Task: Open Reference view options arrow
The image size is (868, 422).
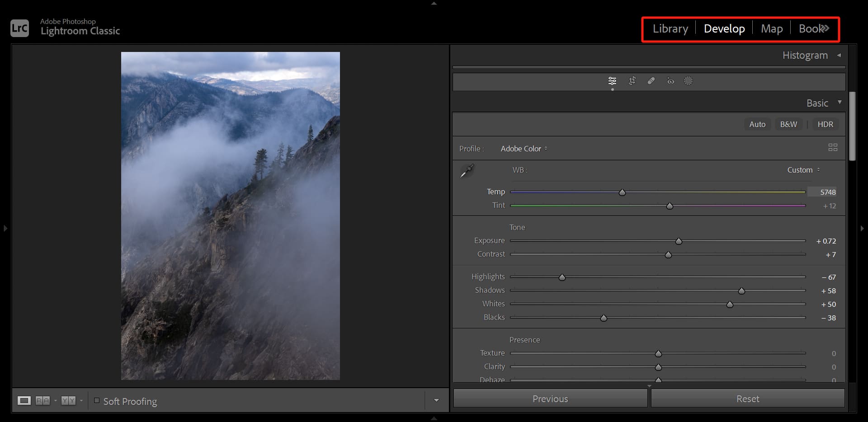Action: click(55, 401)
